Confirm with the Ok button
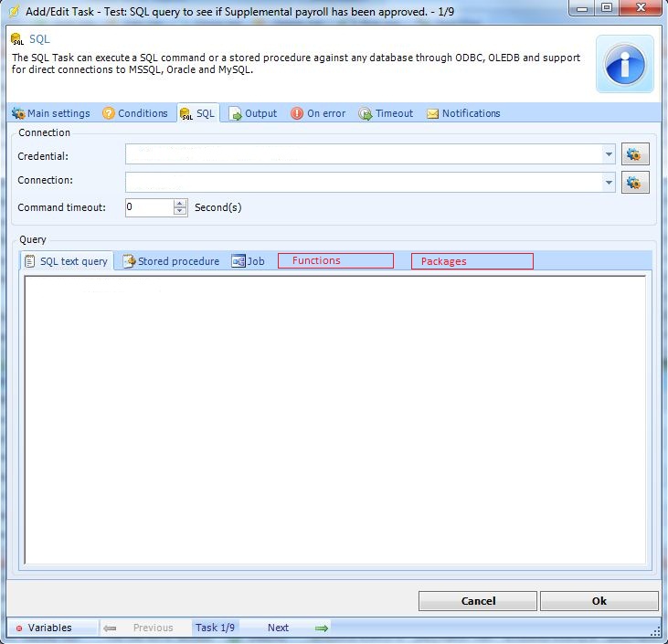Viewport: 668px width, 644px height. [599, 601]
